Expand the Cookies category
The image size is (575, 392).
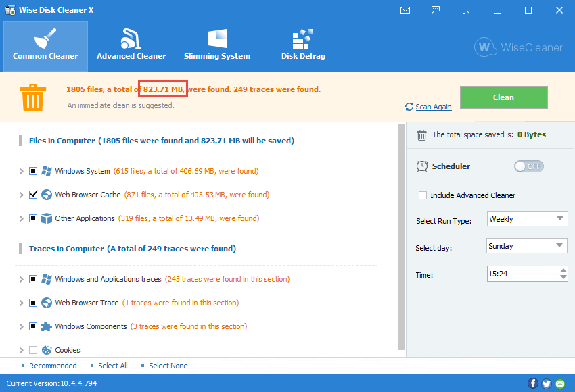pos(21,350)
